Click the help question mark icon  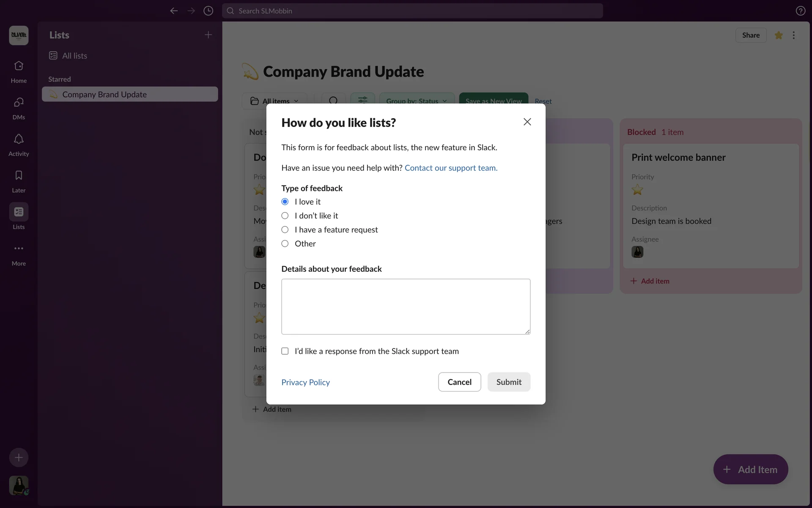coord(800,11)
